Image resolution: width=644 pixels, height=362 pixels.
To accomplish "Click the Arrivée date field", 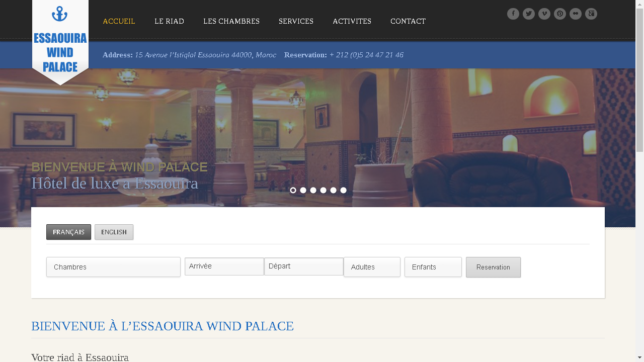I will (224, 266).
